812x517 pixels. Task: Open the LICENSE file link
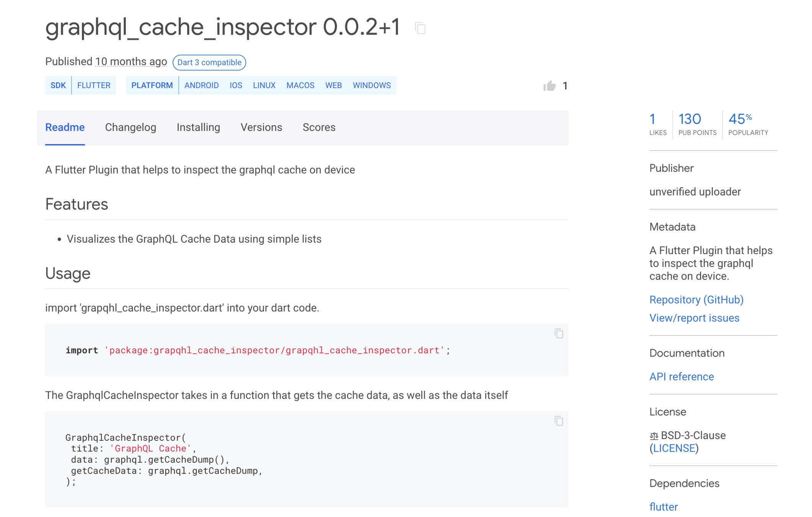(674, 448)
